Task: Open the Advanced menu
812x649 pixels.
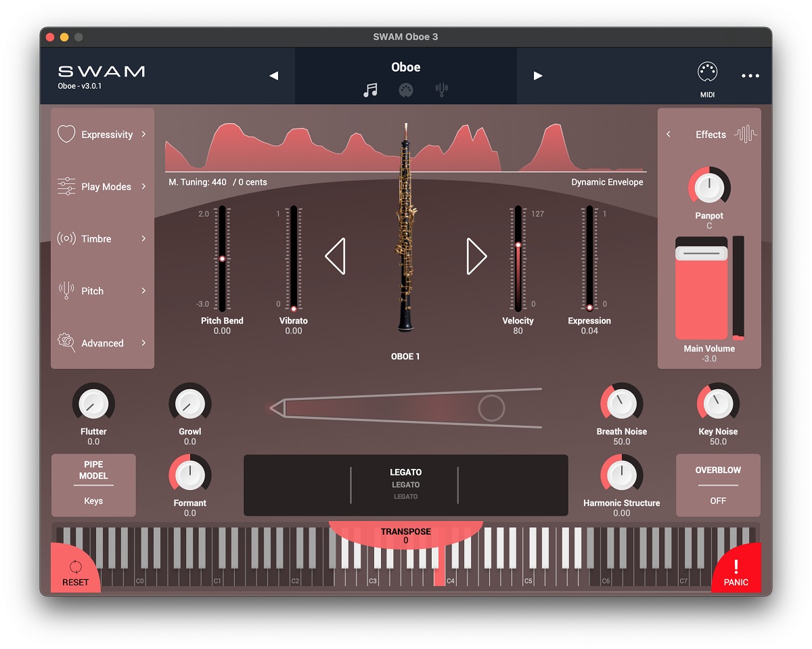Action: (x=103, y=343)
